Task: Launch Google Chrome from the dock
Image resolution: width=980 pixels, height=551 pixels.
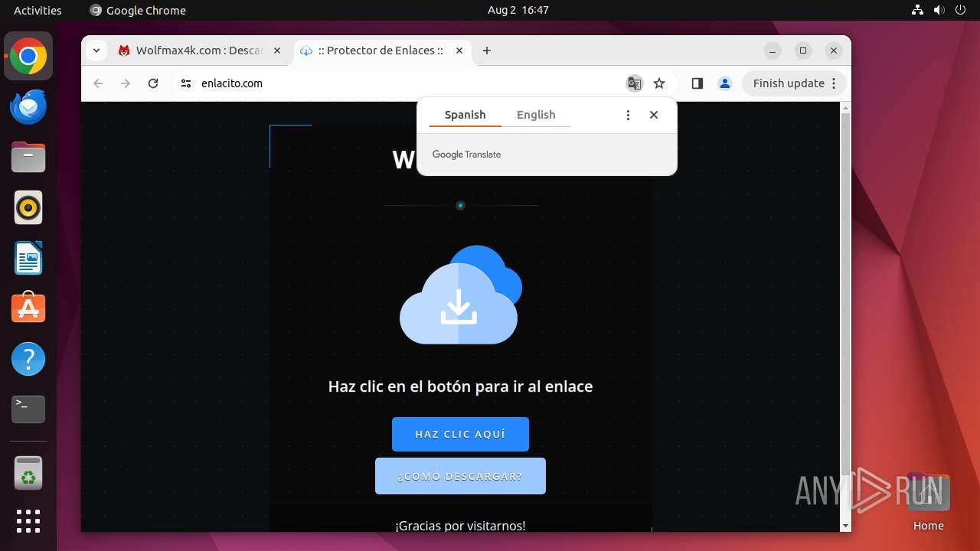Action: pyautogui.click(x=28, y=56)
